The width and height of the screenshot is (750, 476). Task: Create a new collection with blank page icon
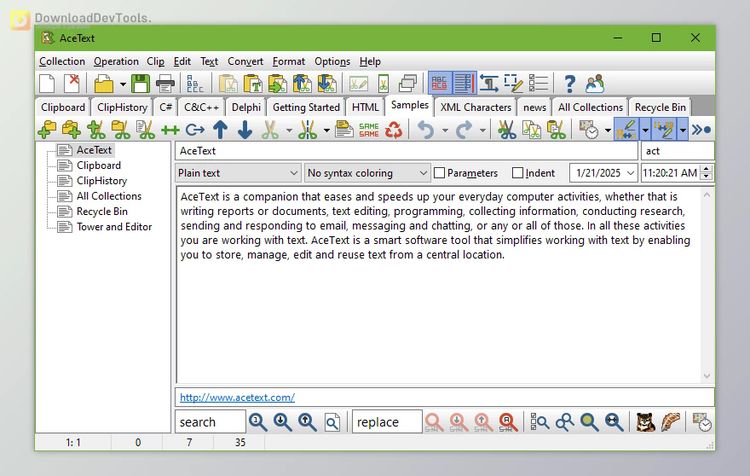tap(47, 84)
